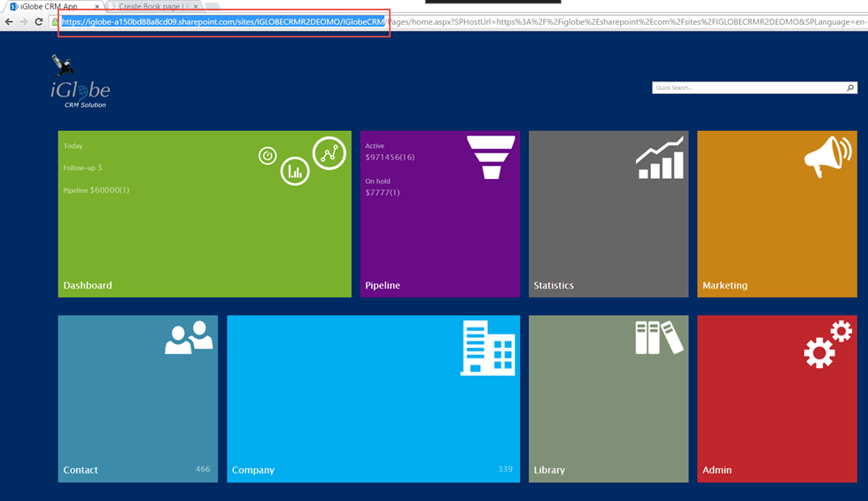Click the binders icon on Library tile
The height and width of the screenshot is (501, 868).
coord(659,337)
